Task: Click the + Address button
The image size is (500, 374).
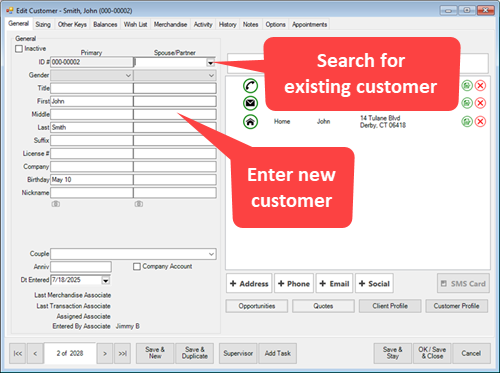Action: click(x=249, y=284)
